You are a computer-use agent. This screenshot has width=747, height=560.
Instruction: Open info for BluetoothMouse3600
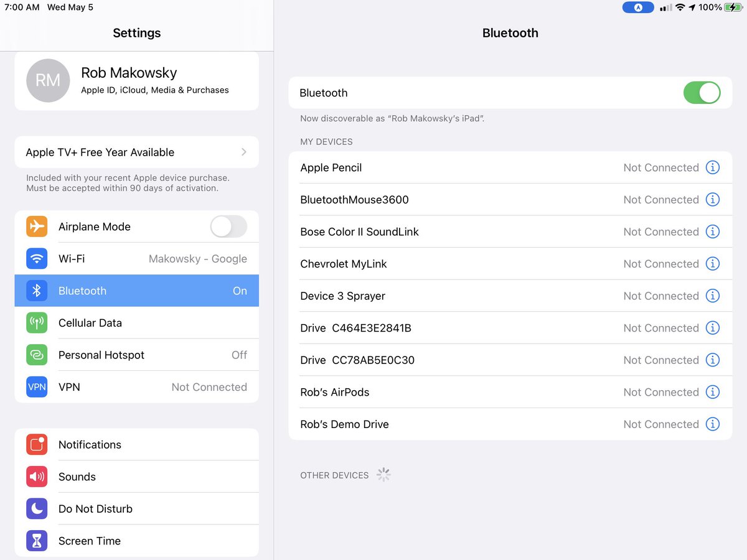tap(713, 200)
